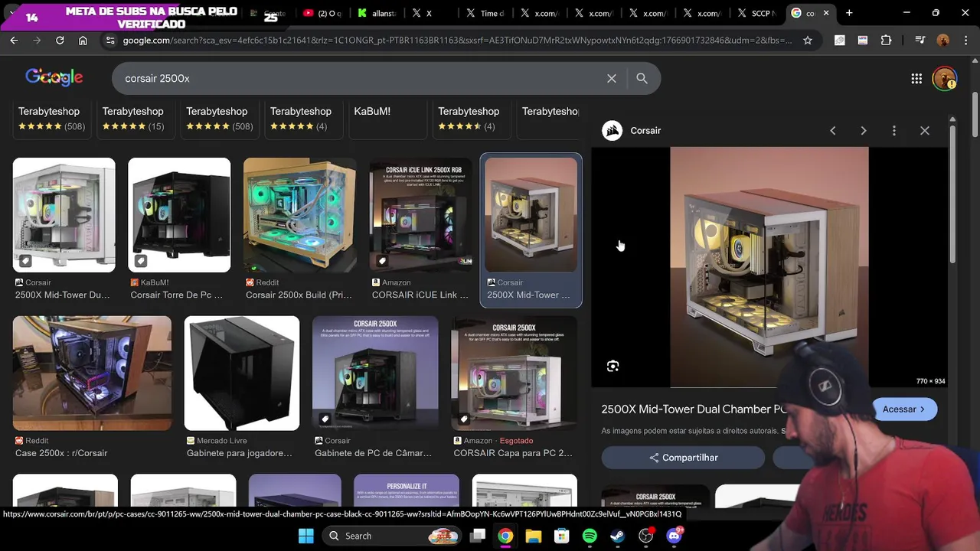Screen dimensions: 980x551
Task: Open the Extensions puzzle icon
Action: (886, 40)
